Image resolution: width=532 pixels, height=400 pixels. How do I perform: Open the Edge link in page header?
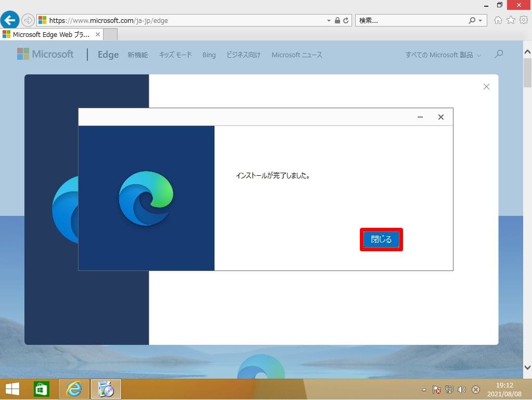pyautogui.click(x=108, y=55)
